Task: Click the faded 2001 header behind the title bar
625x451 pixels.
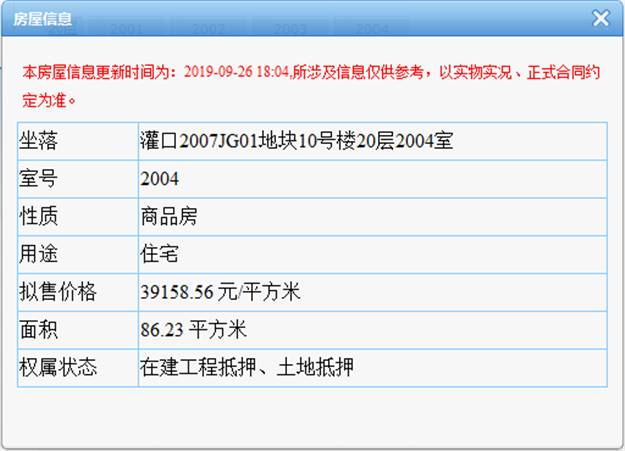Action: [126, 31]
